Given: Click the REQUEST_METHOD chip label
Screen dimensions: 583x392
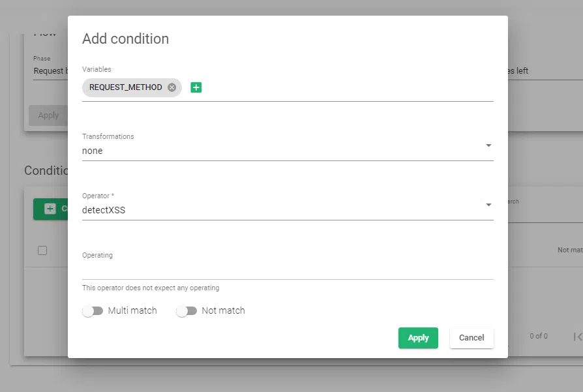Looking at the screenshot, I should click(125, 87).
